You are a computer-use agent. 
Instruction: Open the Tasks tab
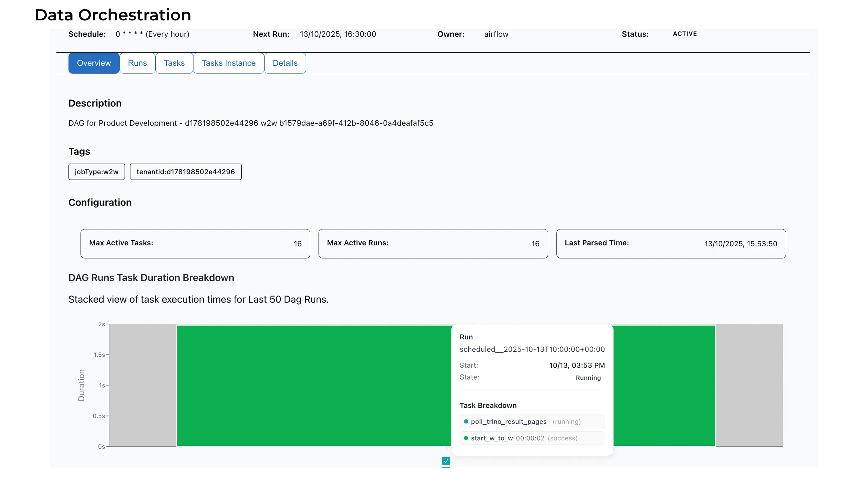coord(174,63)
